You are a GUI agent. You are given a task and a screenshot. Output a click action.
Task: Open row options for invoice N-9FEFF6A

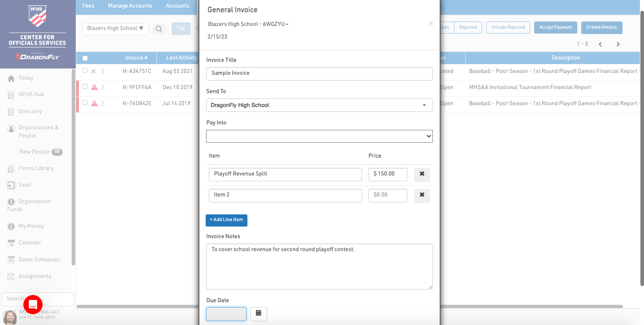(x=103, y=87)
